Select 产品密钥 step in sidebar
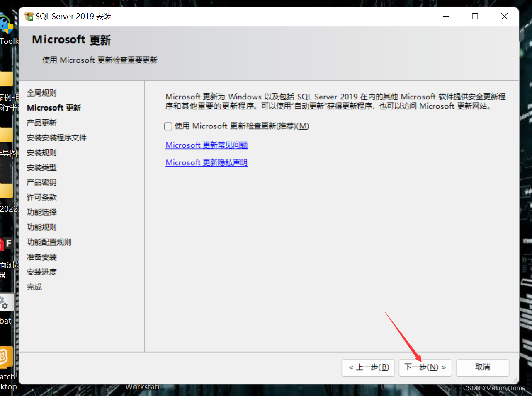This screenshot has height=396, width=532. [x=41, y=182]
